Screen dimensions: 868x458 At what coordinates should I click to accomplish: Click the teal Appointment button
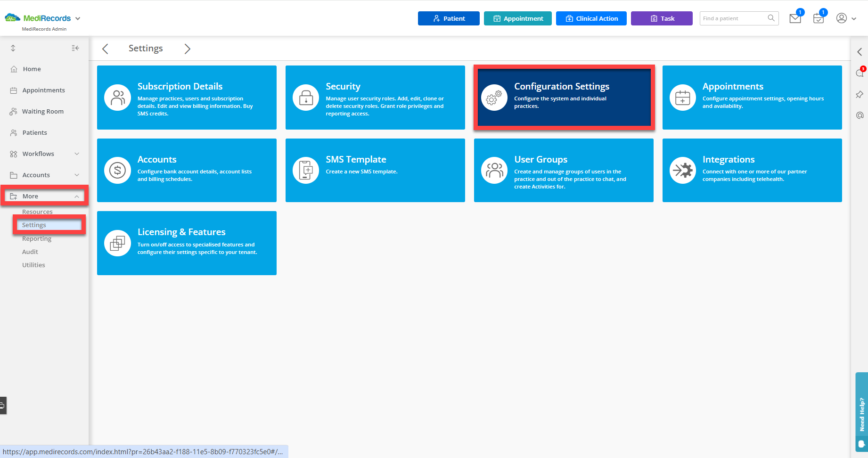(x=518, y=18)
